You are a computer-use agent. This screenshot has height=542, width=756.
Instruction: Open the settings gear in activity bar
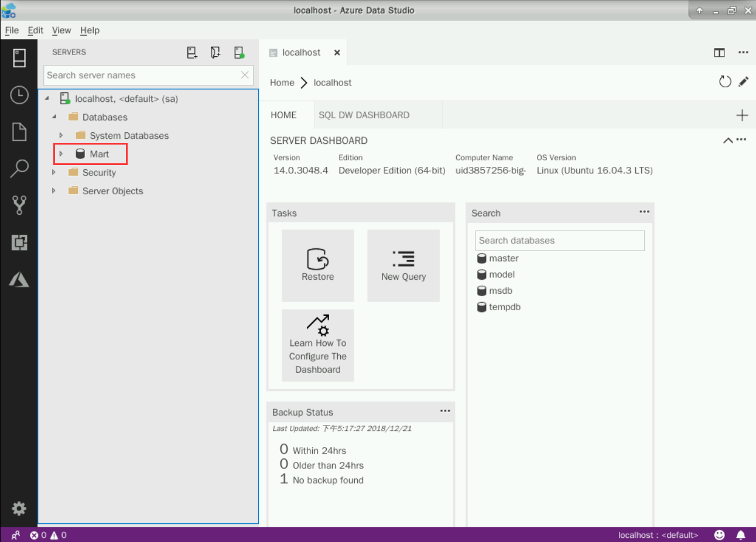pyautogui.click(x=19, y=508)
